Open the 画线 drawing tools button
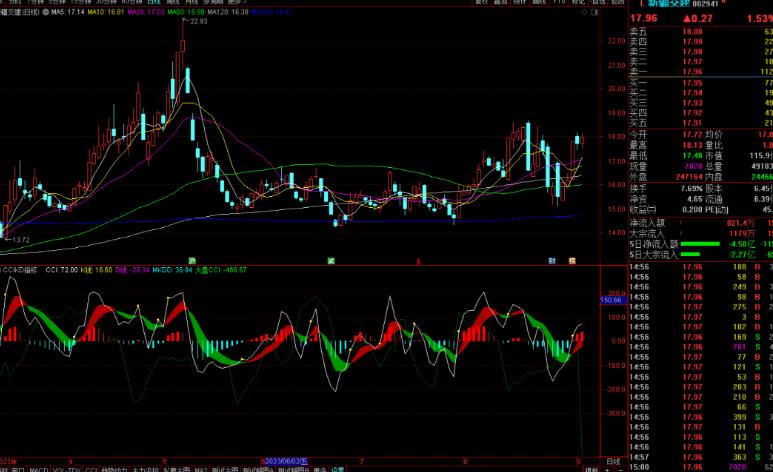Screen dimensions: 773x472 [x=539, y=2]
